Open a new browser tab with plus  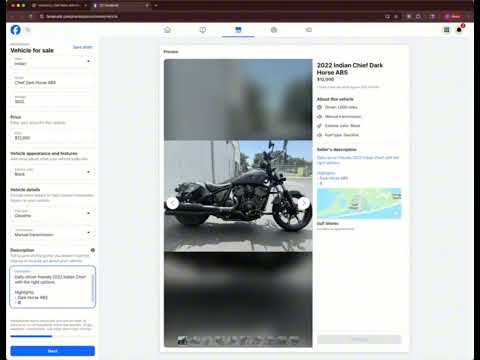coord(156,6)
